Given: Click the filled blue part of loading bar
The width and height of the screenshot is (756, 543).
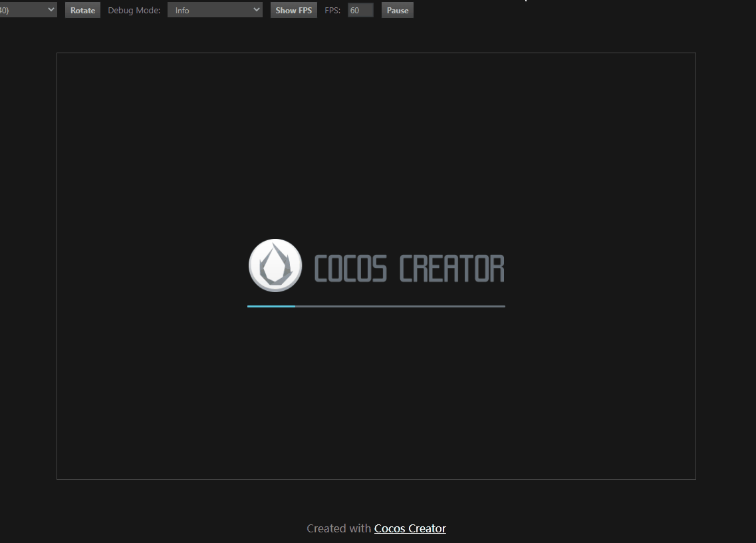Looking at the screenshot, I should point(271,306).
